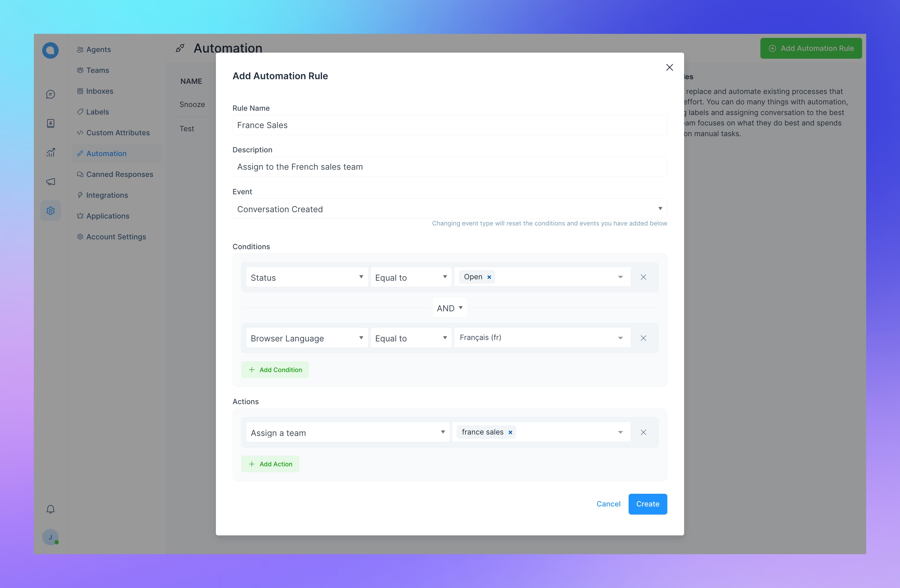Navigate to Canned Responses
Screen dimensions: 900x588
point(119,174)
